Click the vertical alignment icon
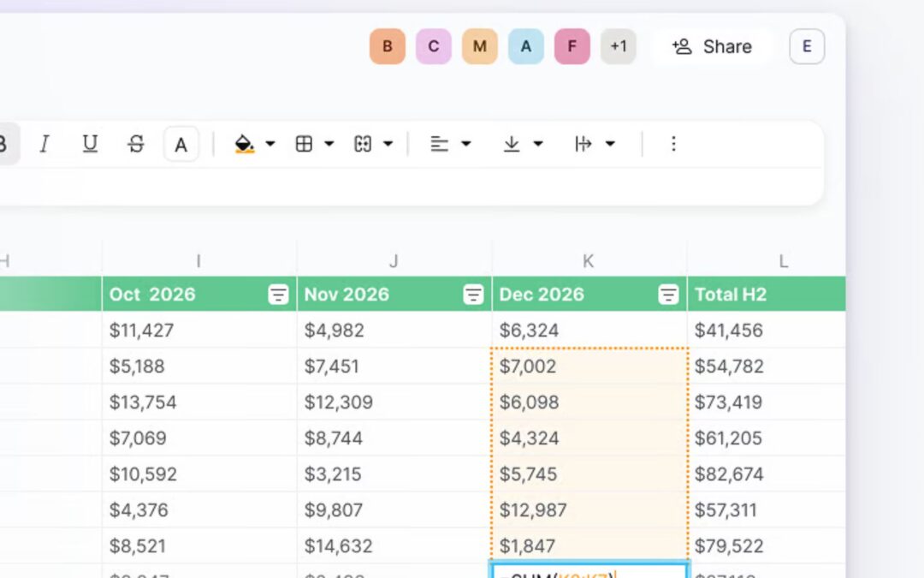 [x=512, y=144]
